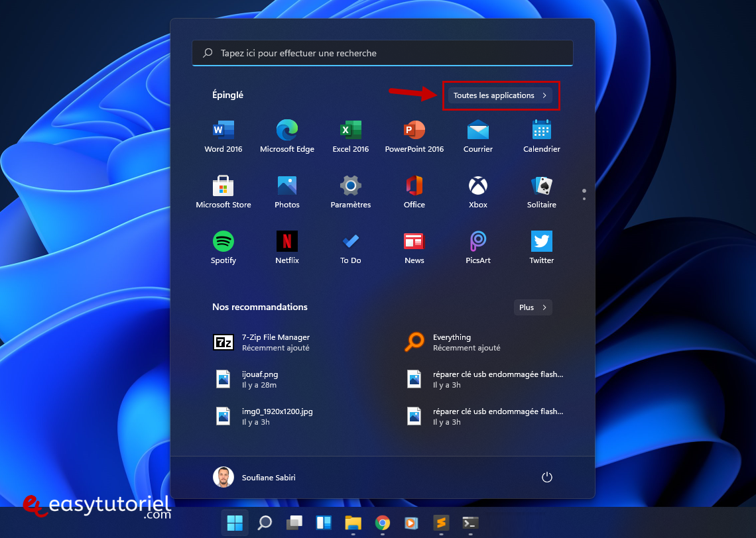The width and height of the screenshot is (756, 538).
Task: Open the Courrier mail app
Action: click(x=477, y=136)
